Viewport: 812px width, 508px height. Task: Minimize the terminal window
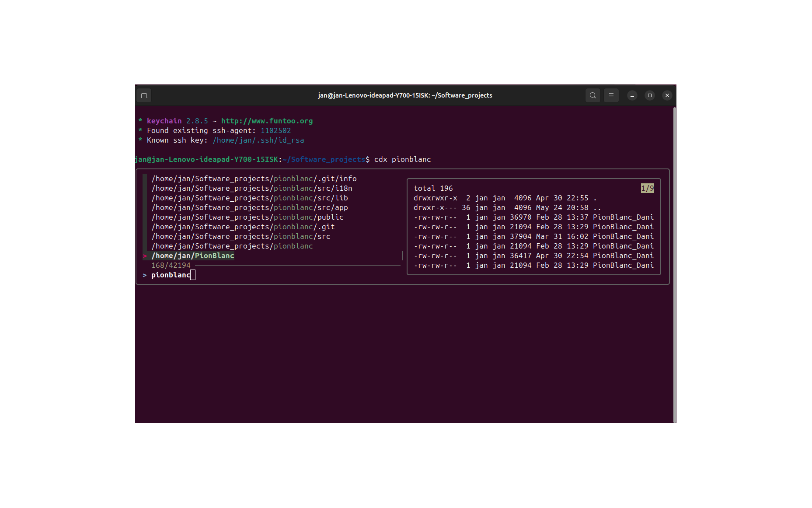[632, 95]
